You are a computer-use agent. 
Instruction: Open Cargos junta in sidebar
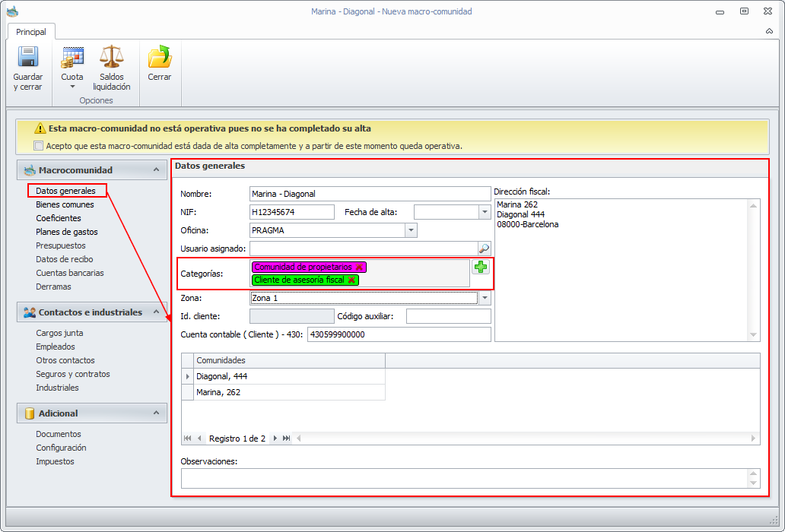click(x=59, y=333)
